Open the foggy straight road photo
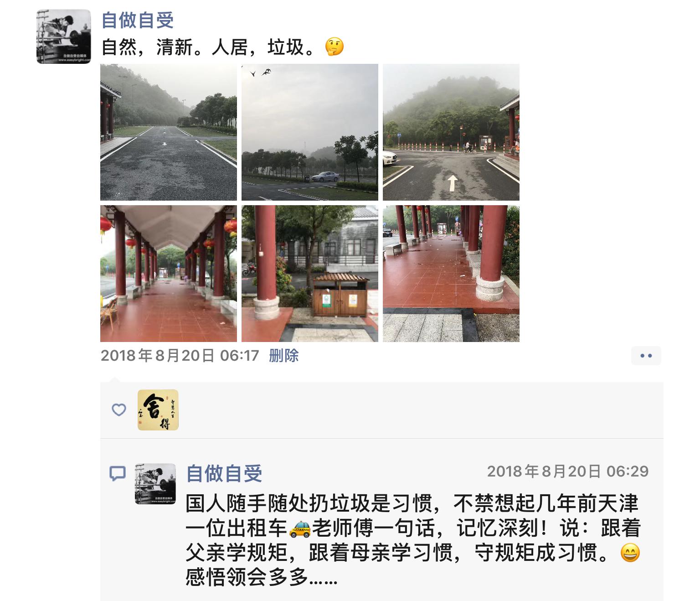The width and height of the screenshot is (700, 601). [x=169, y=132]
